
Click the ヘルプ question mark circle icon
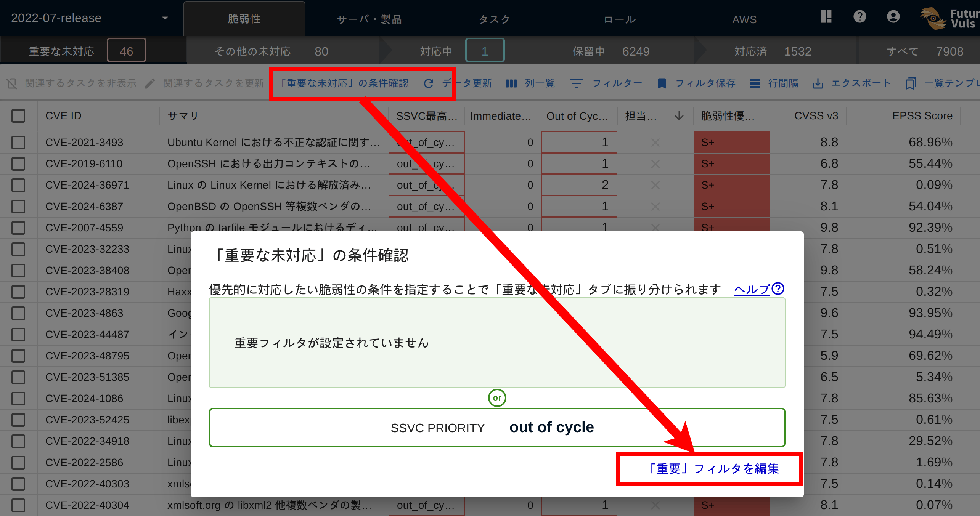pyautogui.click(x=778, y=289)
